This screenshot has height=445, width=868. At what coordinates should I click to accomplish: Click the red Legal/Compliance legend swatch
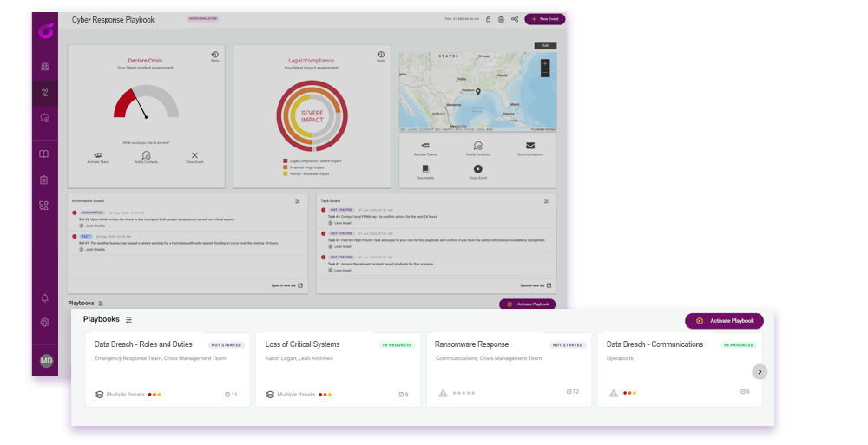[285, 161]
